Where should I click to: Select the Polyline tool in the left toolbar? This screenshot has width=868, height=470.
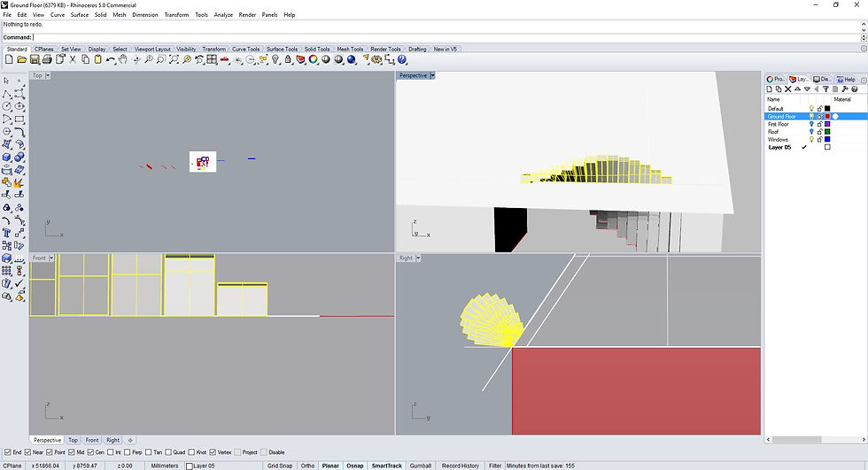tap(7, 94)
